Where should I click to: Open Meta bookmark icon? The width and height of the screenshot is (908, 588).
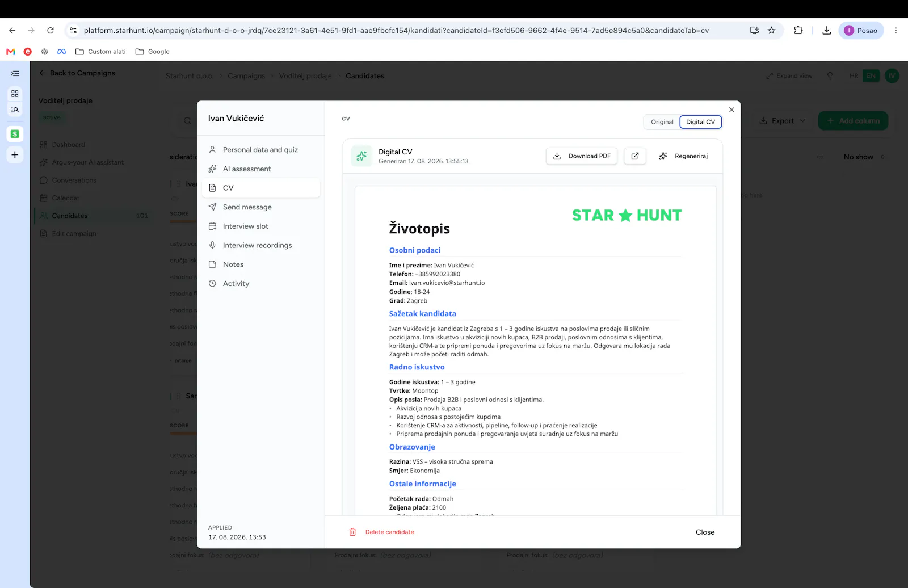click(x=62, y=52)
